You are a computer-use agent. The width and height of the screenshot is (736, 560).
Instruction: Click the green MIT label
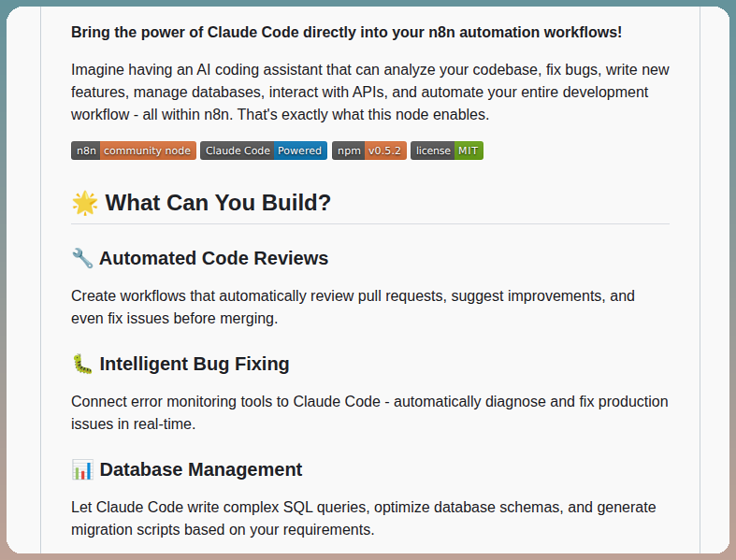click(x=469, y=151)
